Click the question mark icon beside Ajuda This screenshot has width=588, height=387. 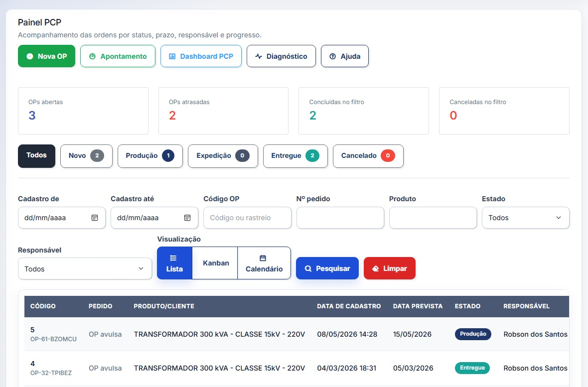332,56
